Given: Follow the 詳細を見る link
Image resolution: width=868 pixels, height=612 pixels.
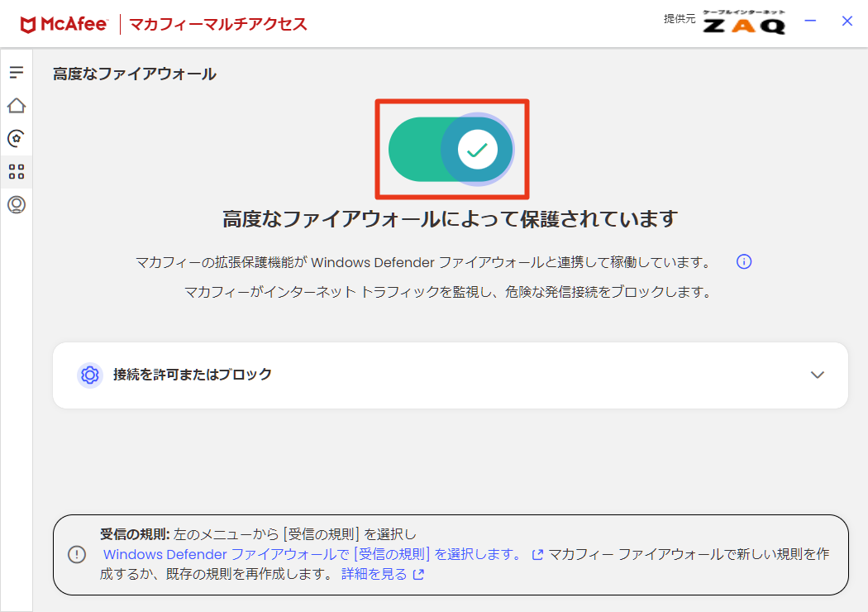Looking at the screenshot, I should click(374, 574).
